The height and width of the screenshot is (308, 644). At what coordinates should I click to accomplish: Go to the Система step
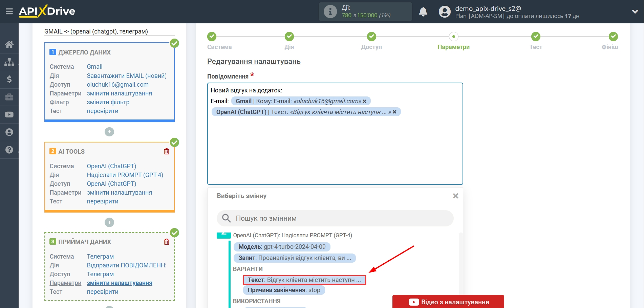219,41
